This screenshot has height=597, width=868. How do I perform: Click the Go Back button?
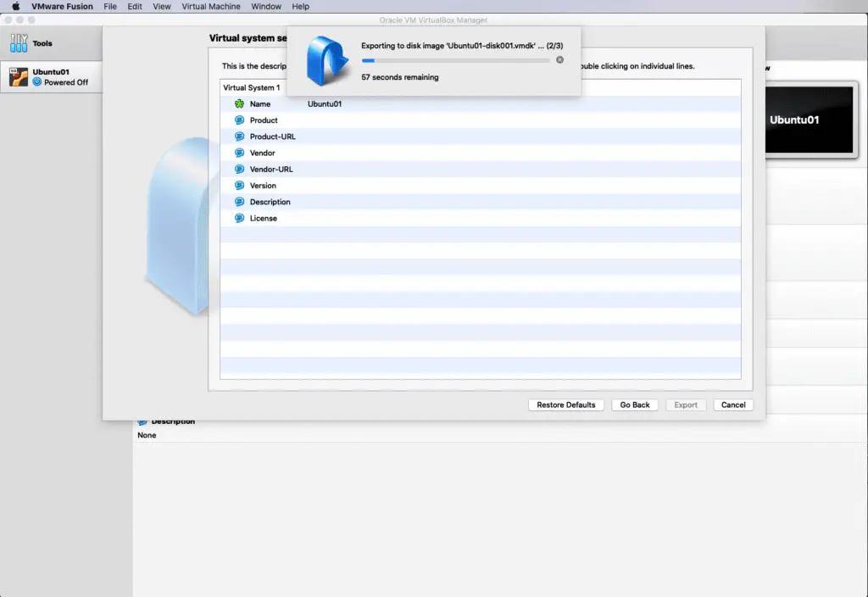pos(635,405)
